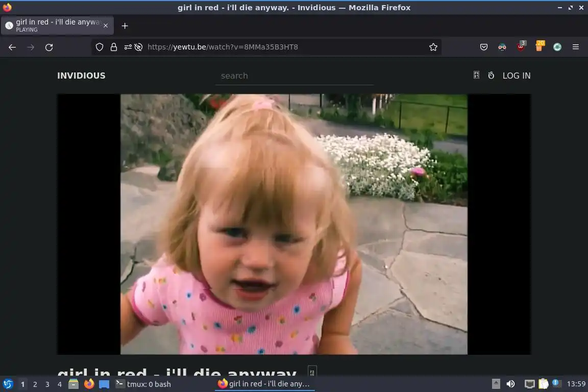588x392 pixels.
Task: Maximize the Firefox window
Action: [570, 8]
